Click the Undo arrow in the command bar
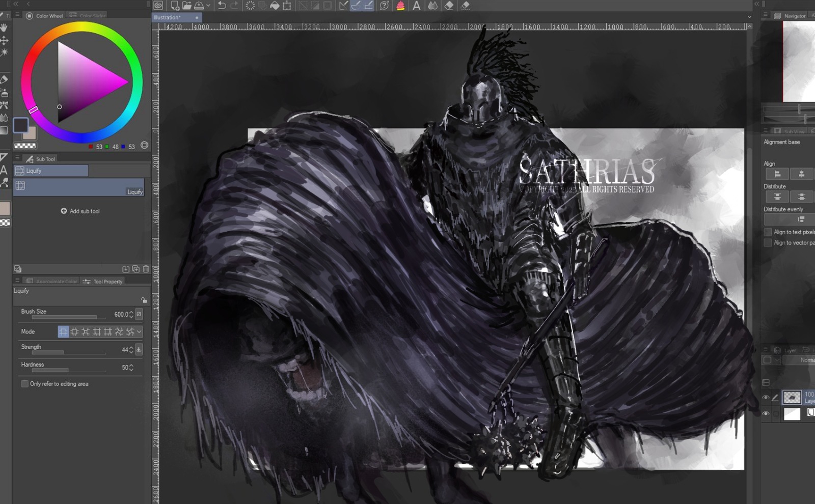The height and width of the screenshot is (504, 815). coord(222,6)
